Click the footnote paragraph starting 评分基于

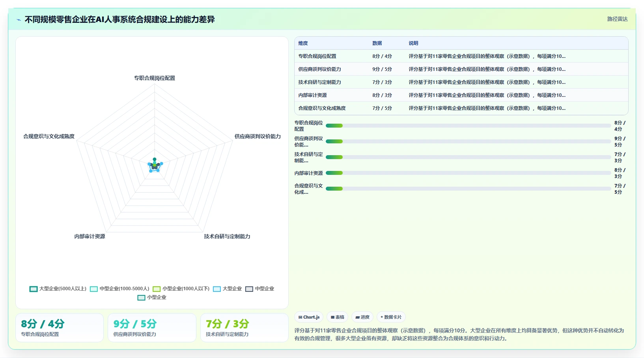click(x=459, y=334)
